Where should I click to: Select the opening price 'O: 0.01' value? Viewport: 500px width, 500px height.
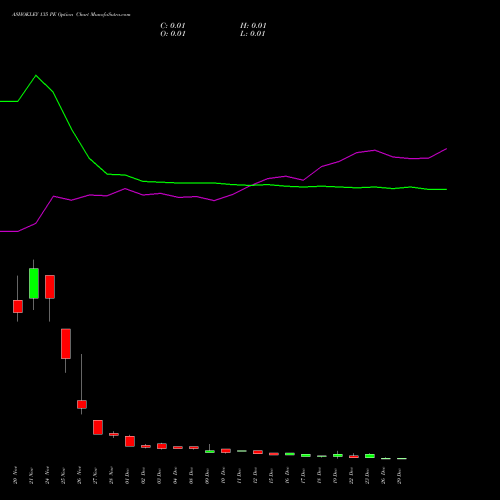click(173, 34)
